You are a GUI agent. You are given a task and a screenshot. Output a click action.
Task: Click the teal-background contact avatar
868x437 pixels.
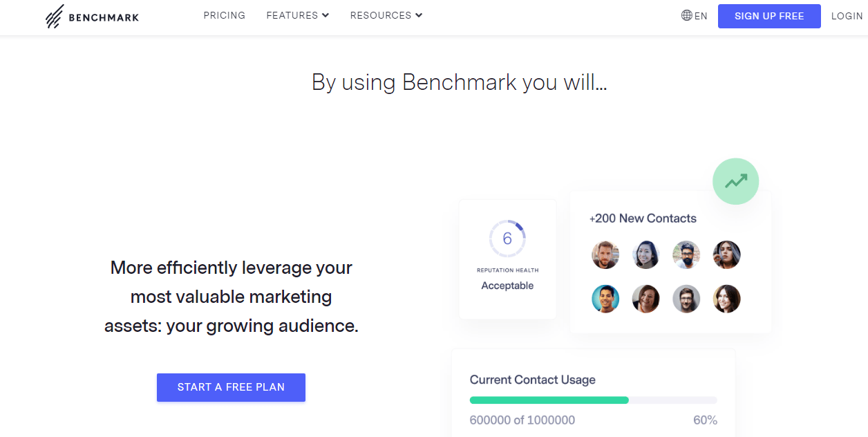tap(605, 299)
